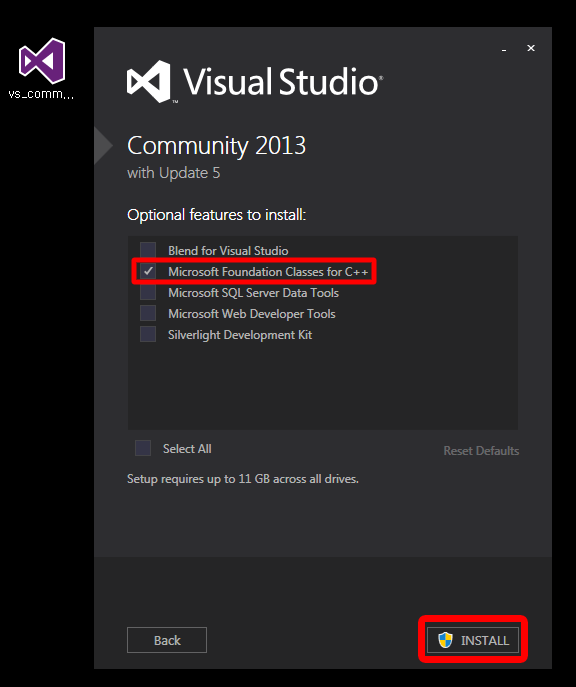Image resolution: width=576 pixels, height=687 pixels.
Task: Uncheck Microsoft Foundation Classes for C++
Action: coord(148,271)
